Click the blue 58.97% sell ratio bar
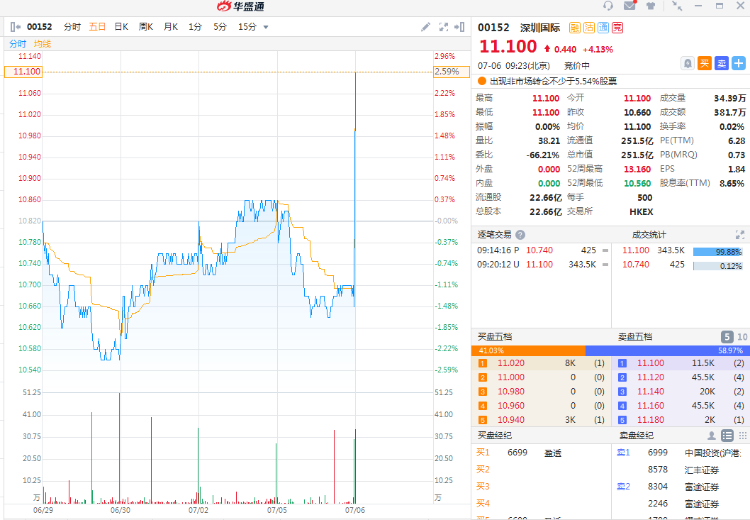Screen dimensions: 750x520 tap(667, 351)
